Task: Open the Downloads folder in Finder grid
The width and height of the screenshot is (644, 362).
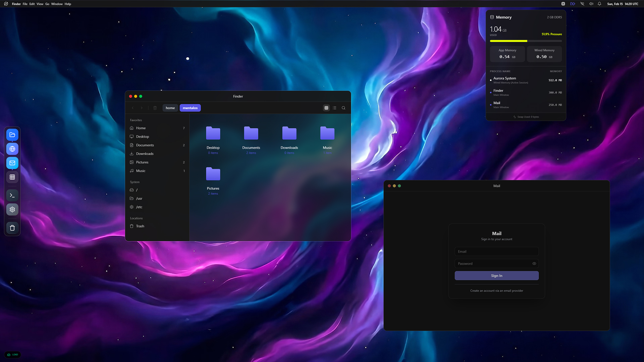Action: coord(289,140)
